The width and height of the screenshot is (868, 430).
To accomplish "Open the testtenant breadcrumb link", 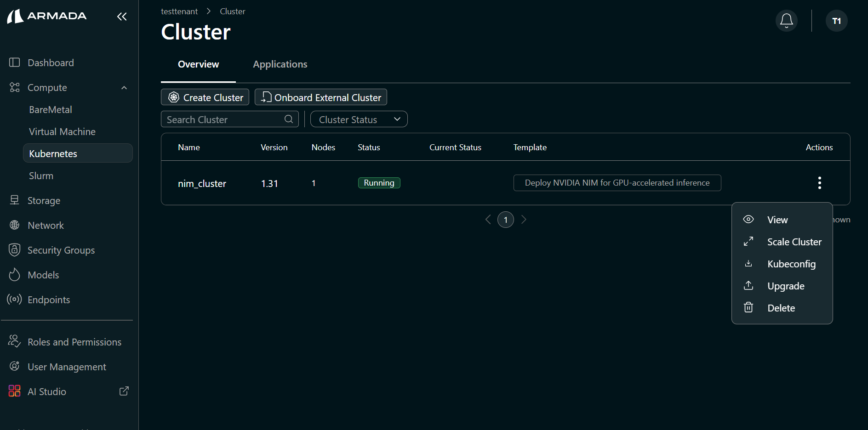I will [x=179, y=11].
